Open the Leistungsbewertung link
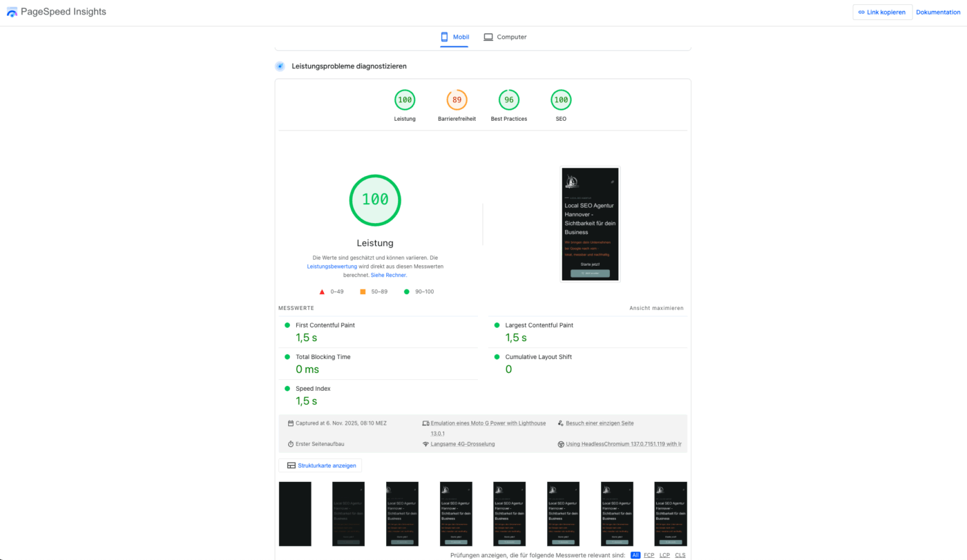This screenshot has height=560, width=967. [x=332, y=266]
